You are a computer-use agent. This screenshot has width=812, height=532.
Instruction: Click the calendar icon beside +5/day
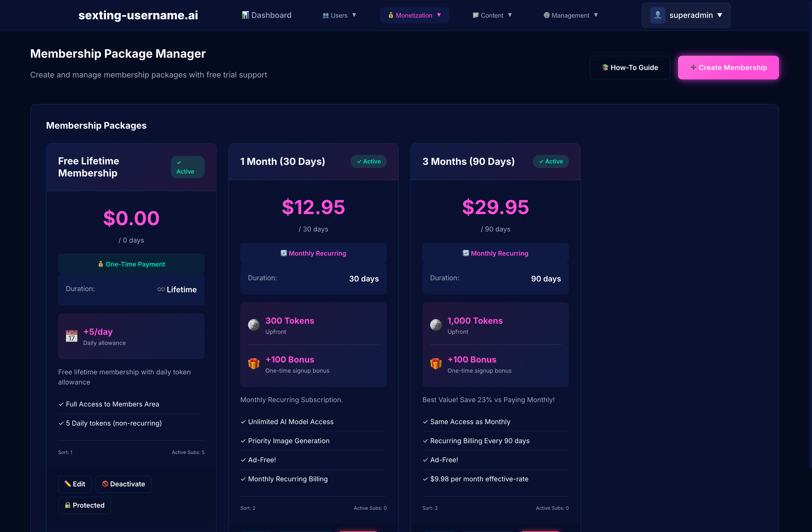click(72, 336)
